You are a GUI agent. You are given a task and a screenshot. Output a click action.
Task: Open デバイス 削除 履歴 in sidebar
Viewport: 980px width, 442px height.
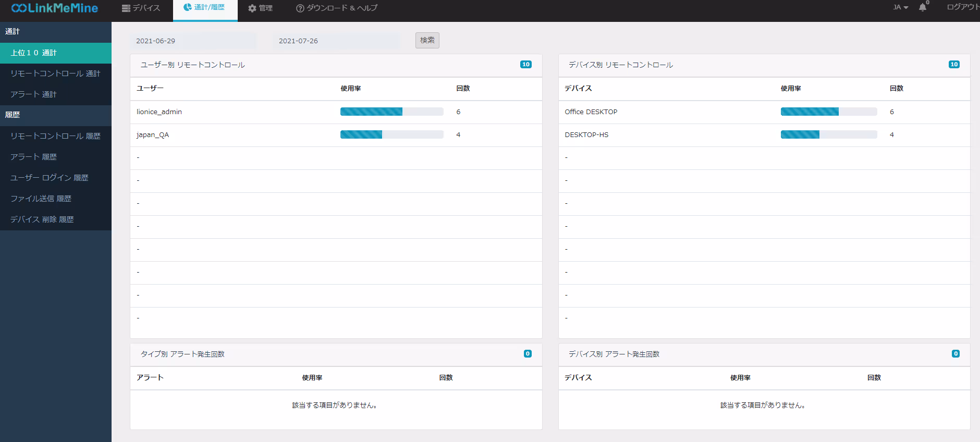coord(56,219)
